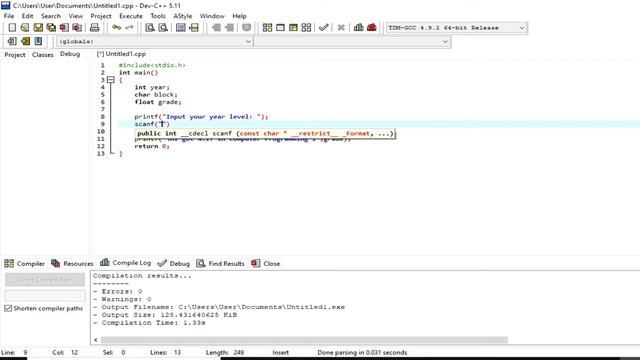Start debugging with the checkmark icon

pos(324,27)
